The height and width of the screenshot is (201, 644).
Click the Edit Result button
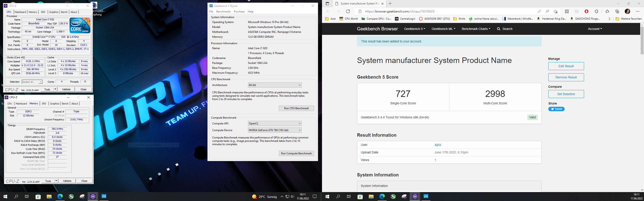tap(566, 66)
